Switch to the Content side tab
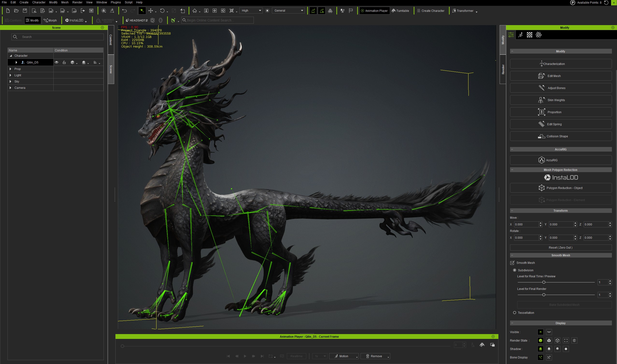 click(x=111, y=40)
